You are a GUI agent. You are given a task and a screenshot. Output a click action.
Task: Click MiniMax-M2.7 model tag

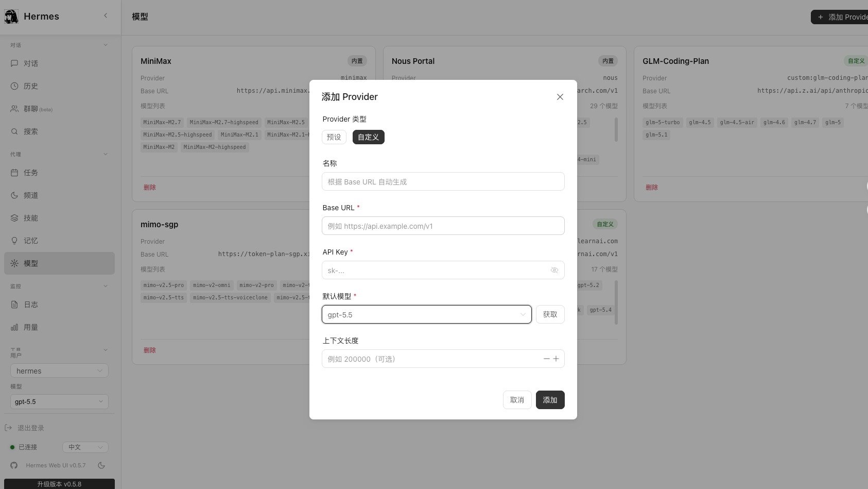162,122
